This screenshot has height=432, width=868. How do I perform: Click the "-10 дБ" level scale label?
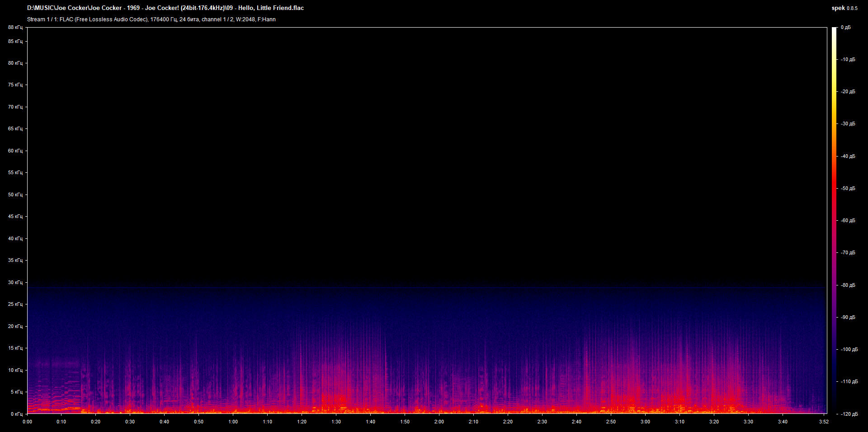click(x=848, y=60)
